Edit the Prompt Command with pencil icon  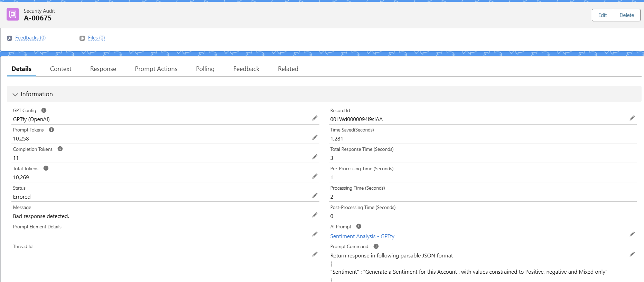coord(632,254)
